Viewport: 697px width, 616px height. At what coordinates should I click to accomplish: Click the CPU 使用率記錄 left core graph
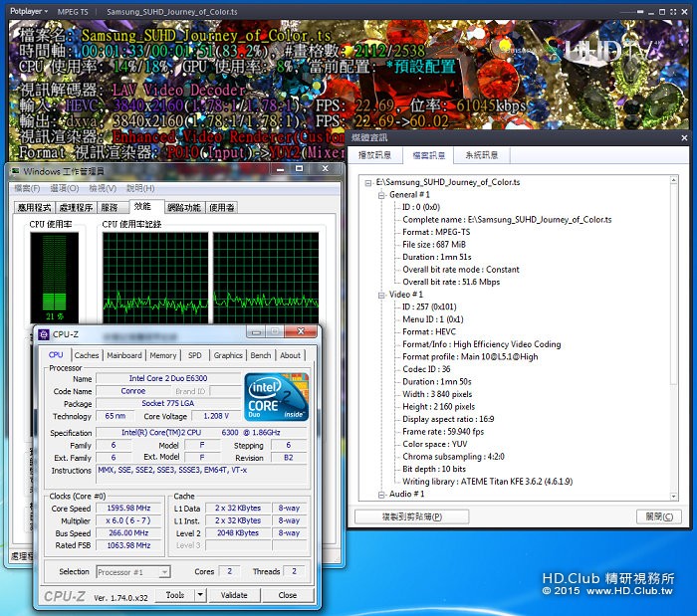click(155, 278)
